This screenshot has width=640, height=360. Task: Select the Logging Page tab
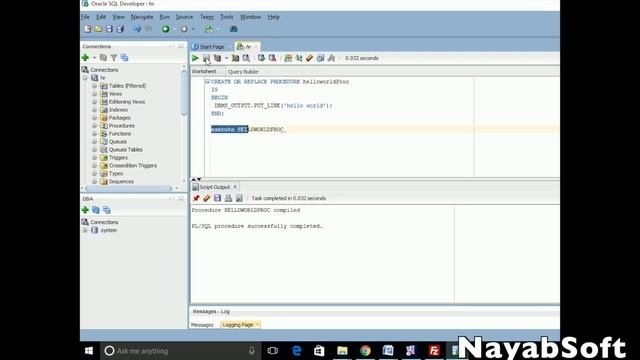pos(240,325)
